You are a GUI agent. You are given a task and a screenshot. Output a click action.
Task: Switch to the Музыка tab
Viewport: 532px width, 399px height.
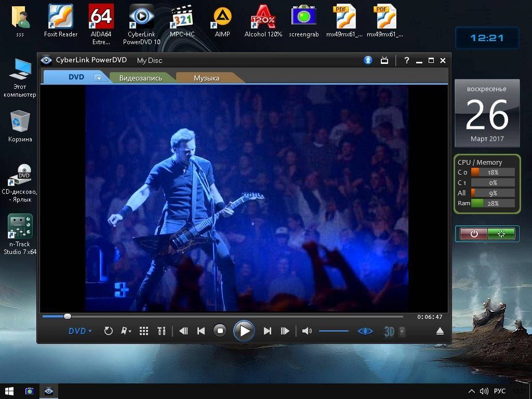pos(207,78)
